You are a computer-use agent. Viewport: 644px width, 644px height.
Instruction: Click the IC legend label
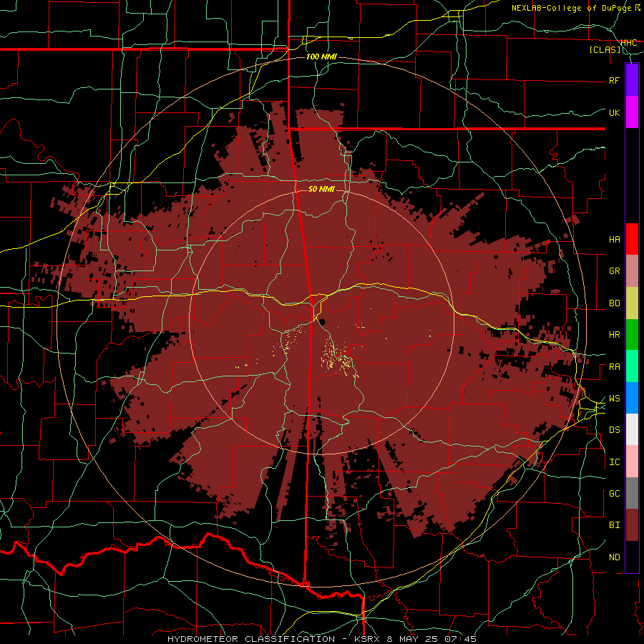615,462
